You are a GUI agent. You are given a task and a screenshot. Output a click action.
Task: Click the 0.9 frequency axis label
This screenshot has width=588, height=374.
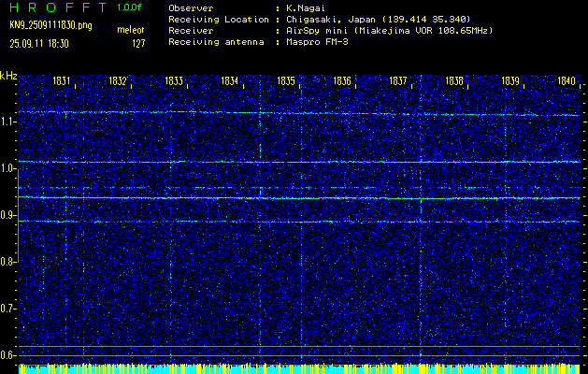[x=7, y=215]
